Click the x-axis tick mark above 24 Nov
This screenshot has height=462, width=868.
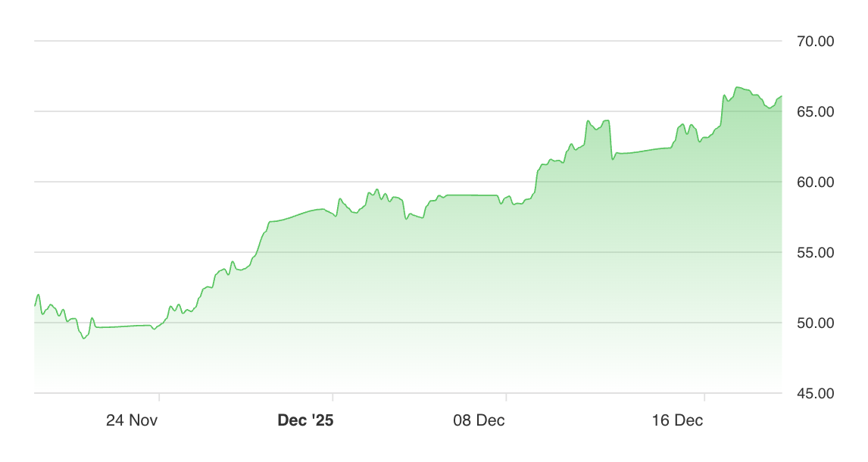[159, 397]
